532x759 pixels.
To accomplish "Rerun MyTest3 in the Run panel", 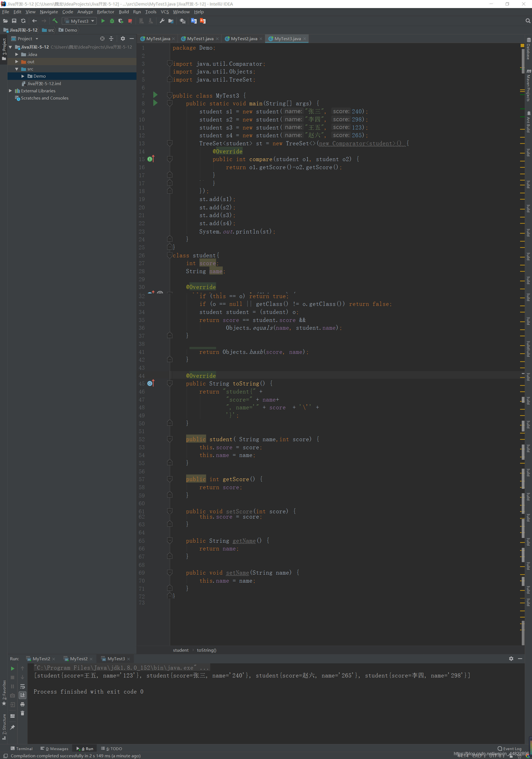I will click(12, 668).
